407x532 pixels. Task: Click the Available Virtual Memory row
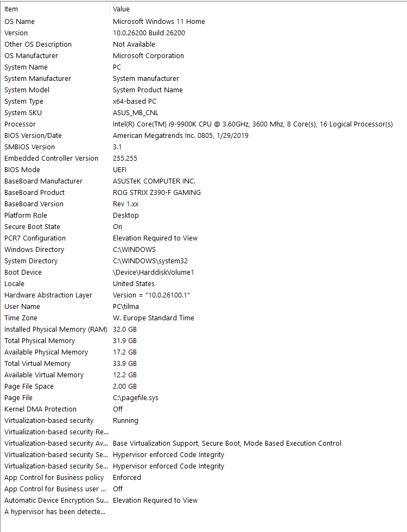click(x=44, y=375)
